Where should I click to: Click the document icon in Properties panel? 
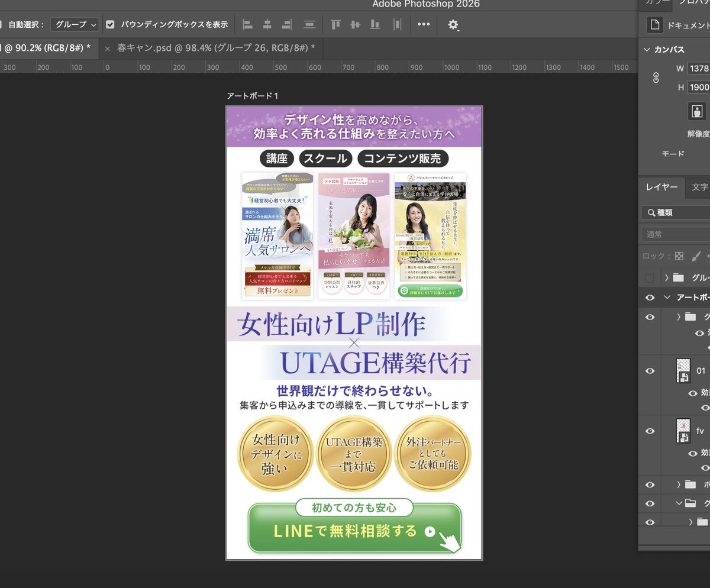coord(655,25)
